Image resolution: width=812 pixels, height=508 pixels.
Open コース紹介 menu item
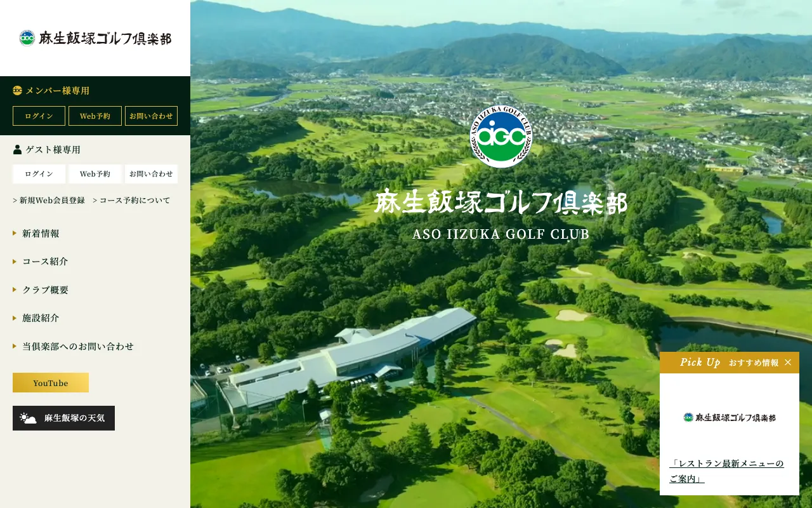tap(45, 261)
